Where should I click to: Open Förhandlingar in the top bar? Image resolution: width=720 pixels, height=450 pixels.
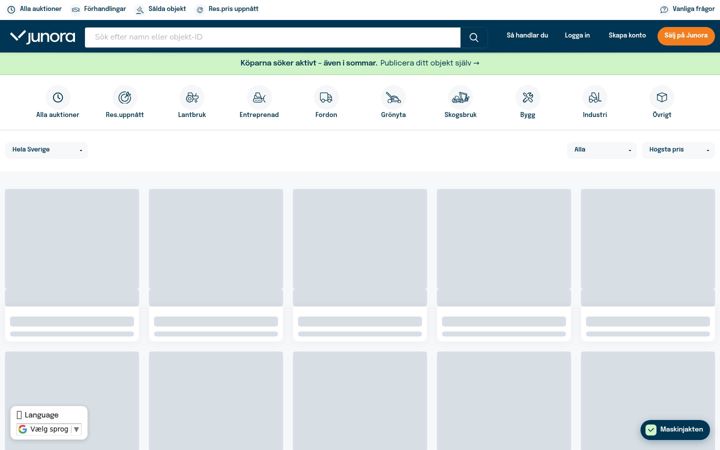(x=105, y=9)
